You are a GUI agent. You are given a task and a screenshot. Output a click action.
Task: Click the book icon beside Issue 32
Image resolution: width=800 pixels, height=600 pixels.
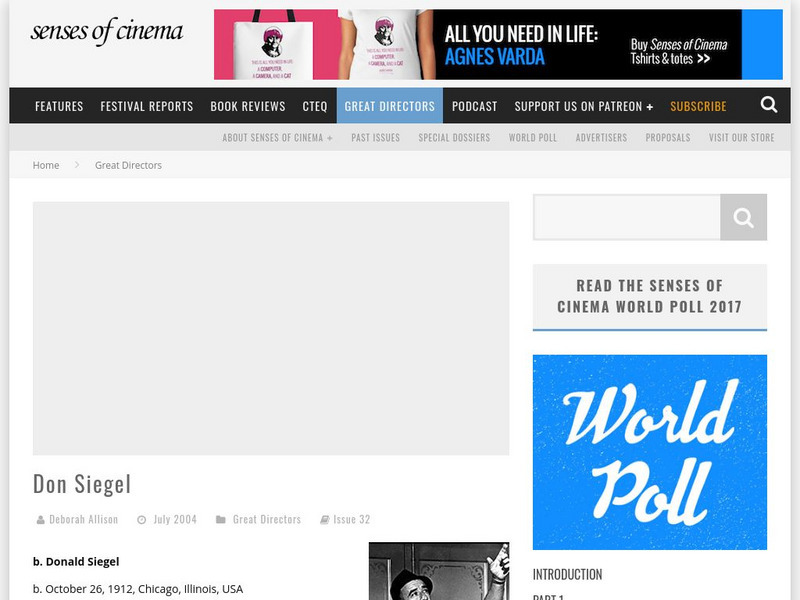(x=324, y=520)
